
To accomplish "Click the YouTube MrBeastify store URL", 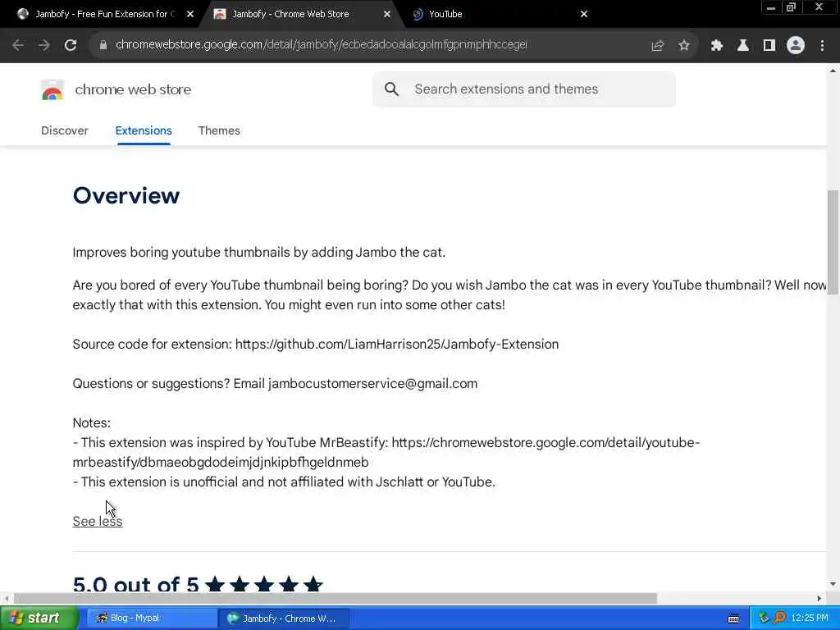I will click(x=386, y=452).
